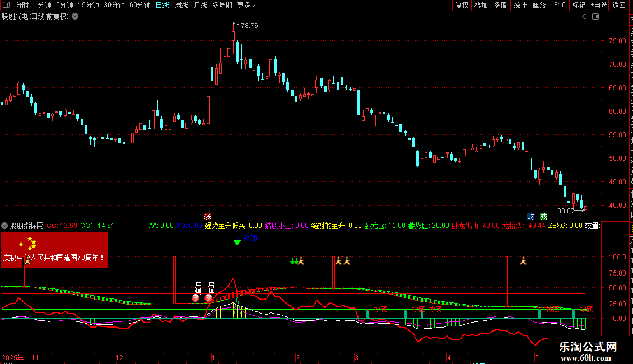Select the 30分钟 period tab
The image size is (633, 364).
point(114,5)
